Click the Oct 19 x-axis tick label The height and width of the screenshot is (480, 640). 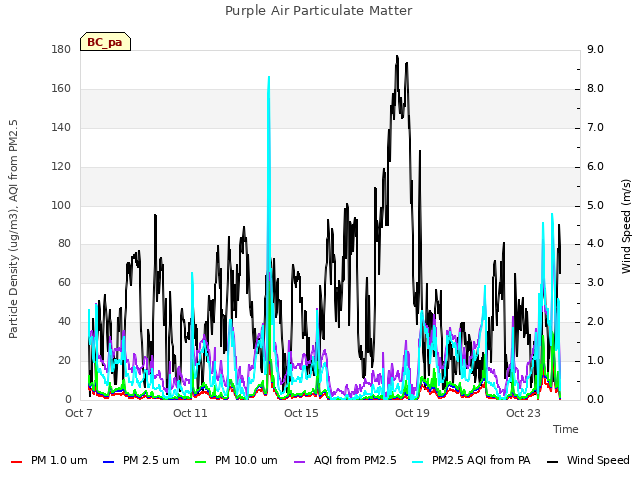coord(412,413)
